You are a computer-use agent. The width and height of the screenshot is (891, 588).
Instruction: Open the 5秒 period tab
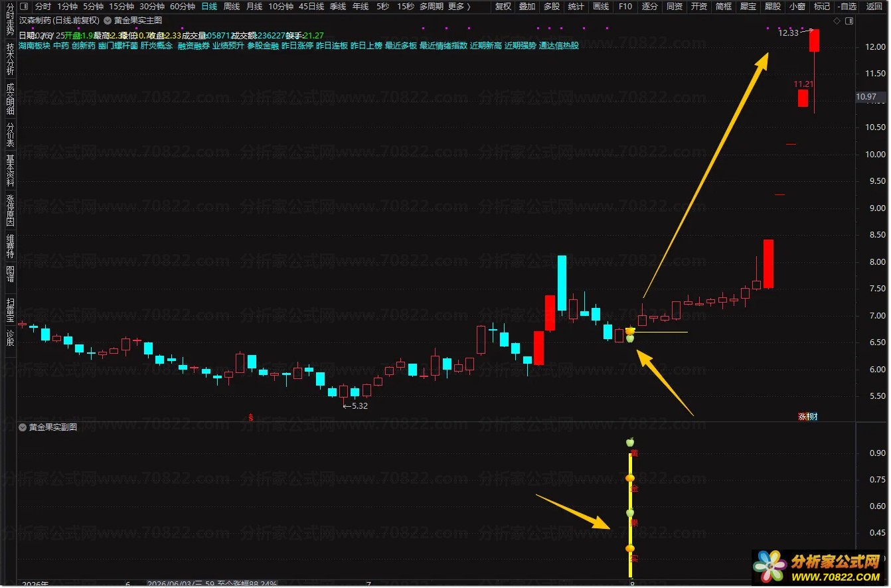[382, 7]
